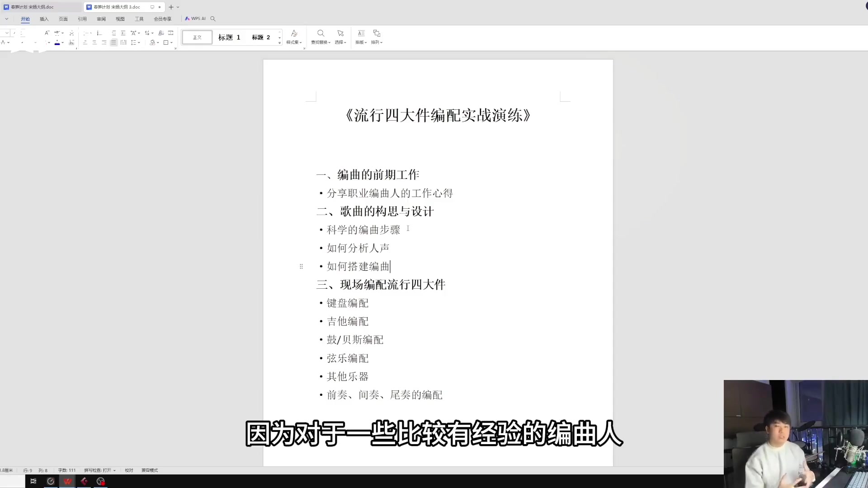This screenshot has width=868, height=488.
Task: Click the 插入 menu tab
Action: point(44,19)
